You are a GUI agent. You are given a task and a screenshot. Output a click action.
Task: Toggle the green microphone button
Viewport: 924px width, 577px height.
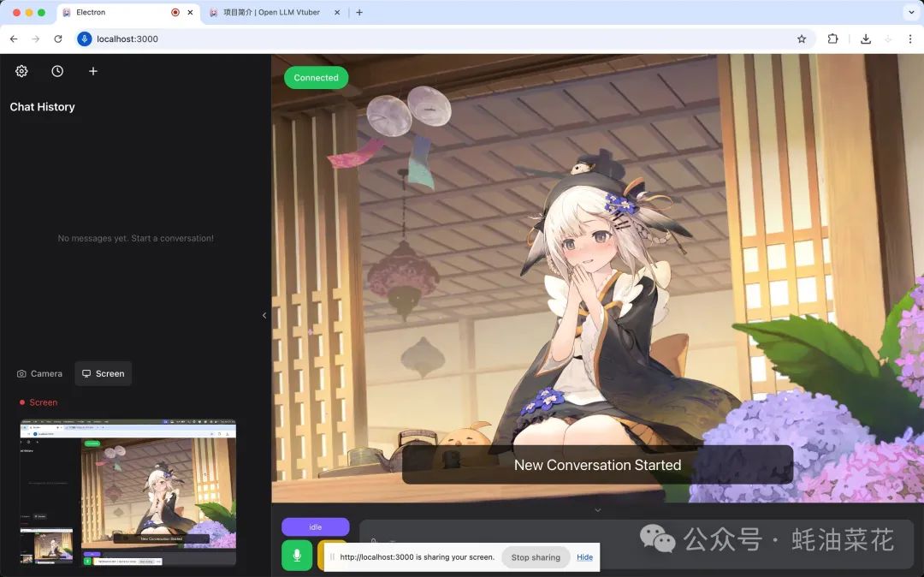tap(297, 556)
